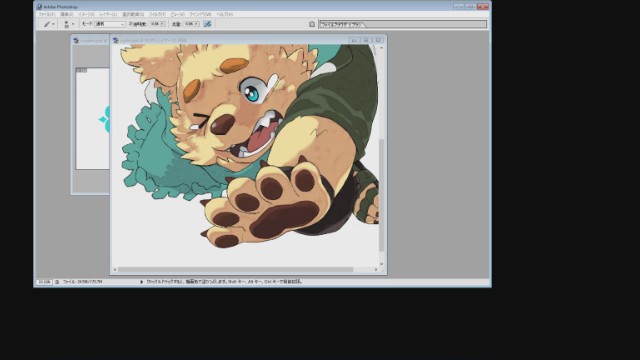Screen dimensions: 640x360
Task: Expand the status bar info arrow
Action: point(142,282)
